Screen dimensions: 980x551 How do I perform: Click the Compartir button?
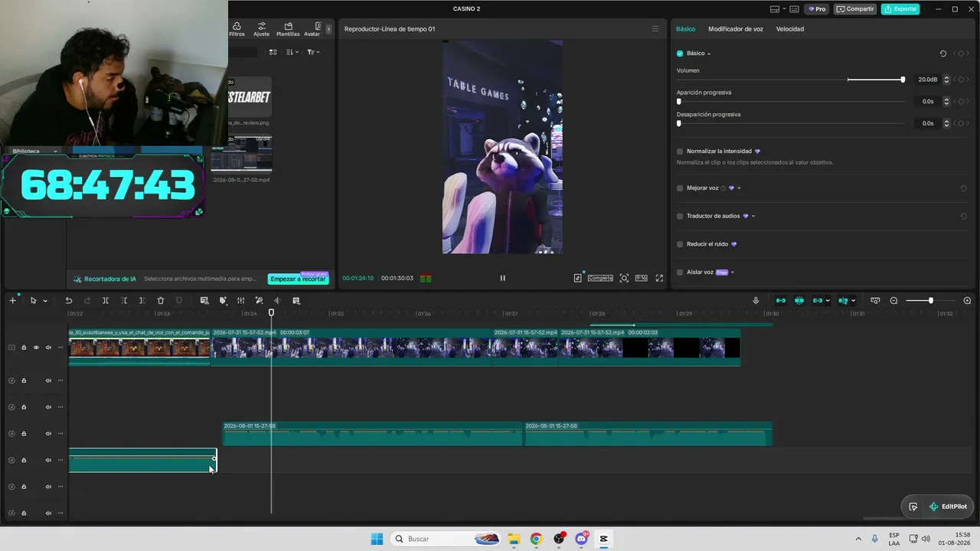coord(855,9)
